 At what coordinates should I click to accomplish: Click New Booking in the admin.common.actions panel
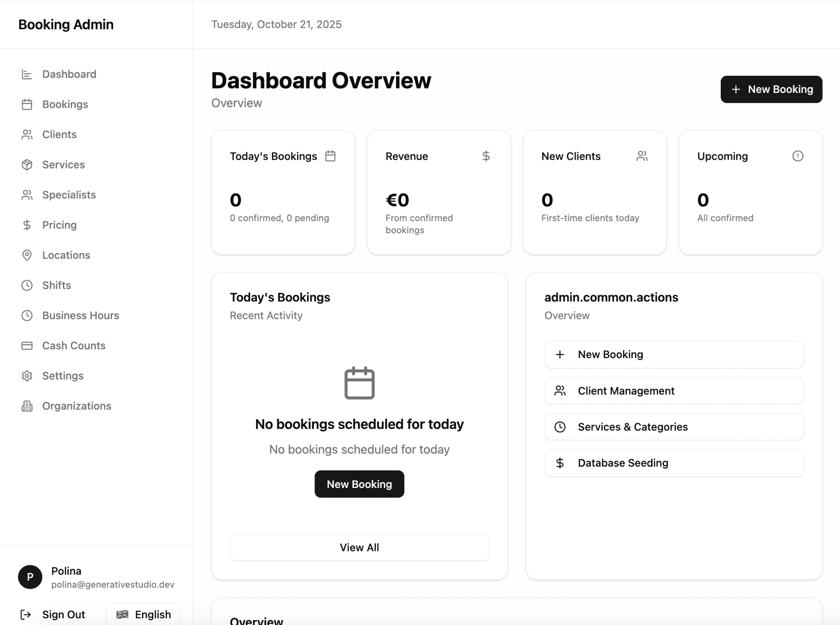pos(674,355)
